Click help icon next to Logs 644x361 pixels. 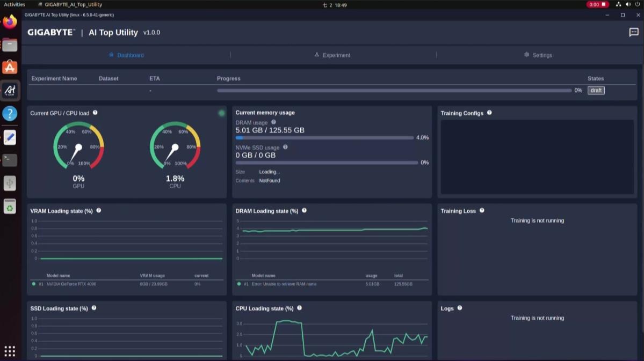coord(460,308)
